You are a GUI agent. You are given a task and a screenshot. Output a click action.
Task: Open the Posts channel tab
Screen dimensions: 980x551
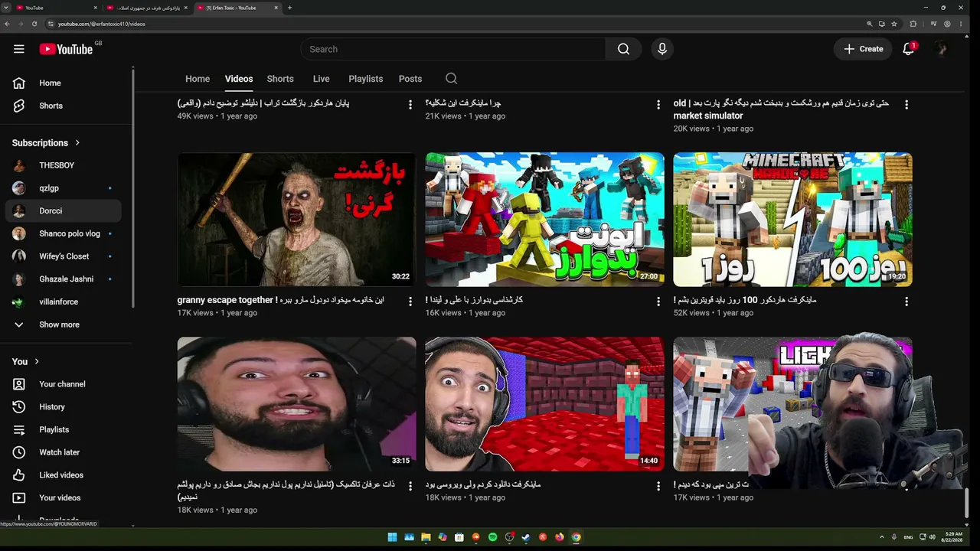410,79
